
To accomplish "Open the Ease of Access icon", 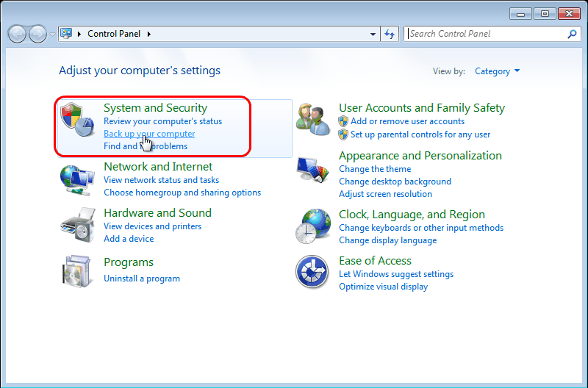I will coord(312,272).
